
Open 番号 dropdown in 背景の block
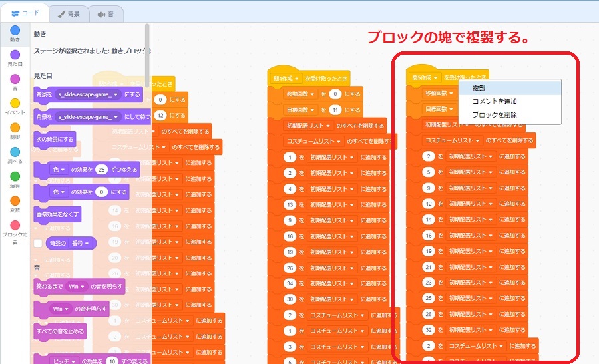point(81,244)
